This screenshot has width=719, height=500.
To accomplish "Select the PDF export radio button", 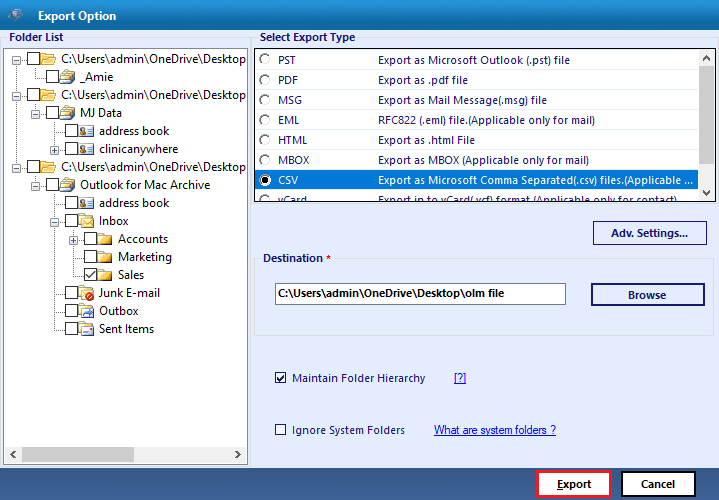I will (265, 80).
